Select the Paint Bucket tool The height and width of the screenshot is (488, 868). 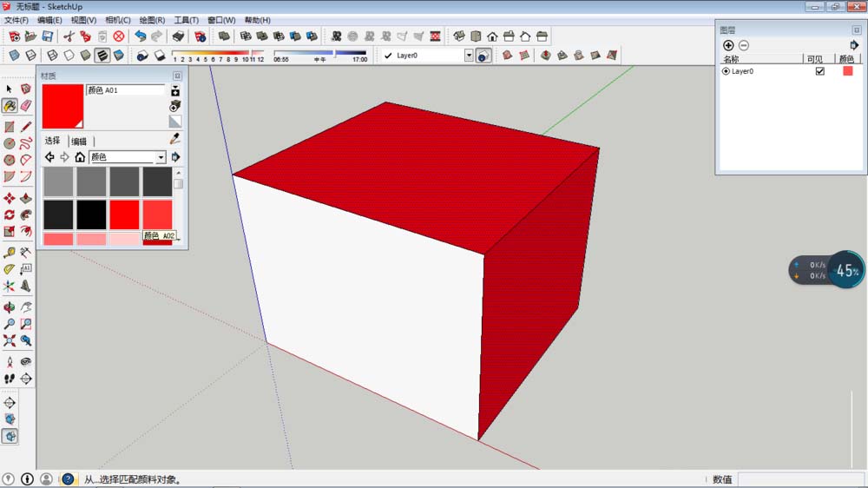click(x=10, y=105)
